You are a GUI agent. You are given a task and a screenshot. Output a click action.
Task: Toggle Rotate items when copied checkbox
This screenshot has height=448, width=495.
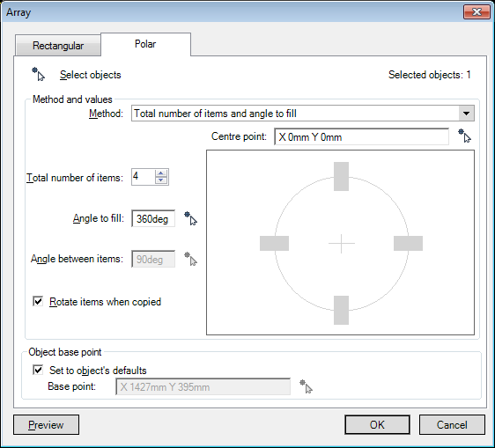pyautogui.click(x=38, y=301)
